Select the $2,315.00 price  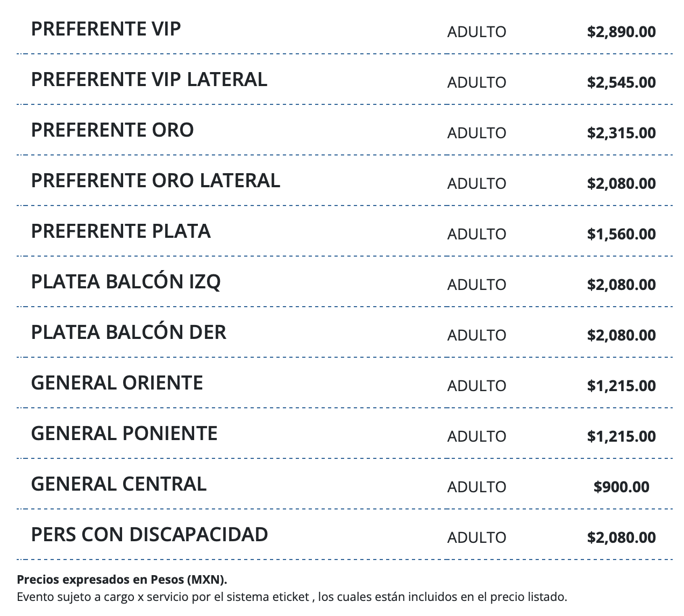click(621, 133)
